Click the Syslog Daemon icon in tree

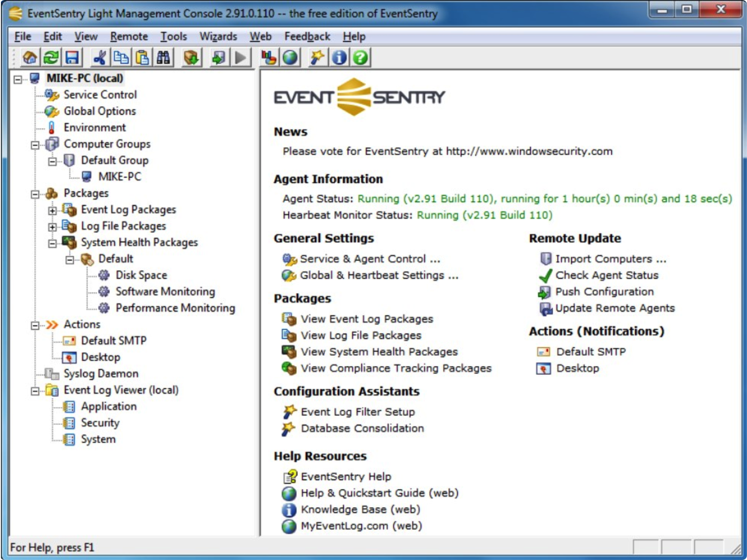pos(51,373)
